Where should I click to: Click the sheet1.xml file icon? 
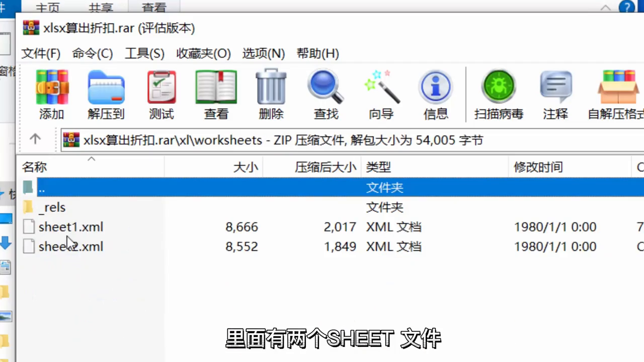tap(30, 227)
